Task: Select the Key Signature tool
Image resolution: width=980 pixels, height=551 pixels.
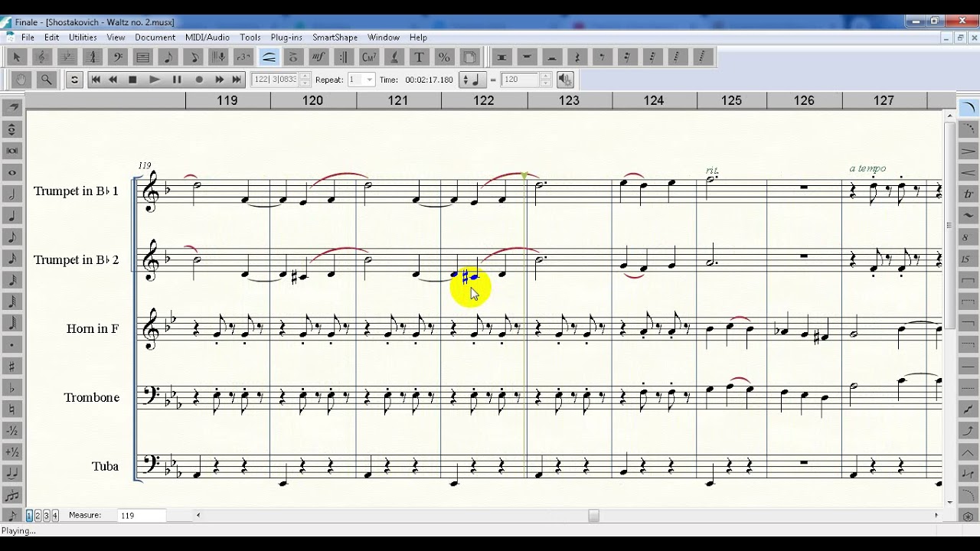Action: (67, 57)
